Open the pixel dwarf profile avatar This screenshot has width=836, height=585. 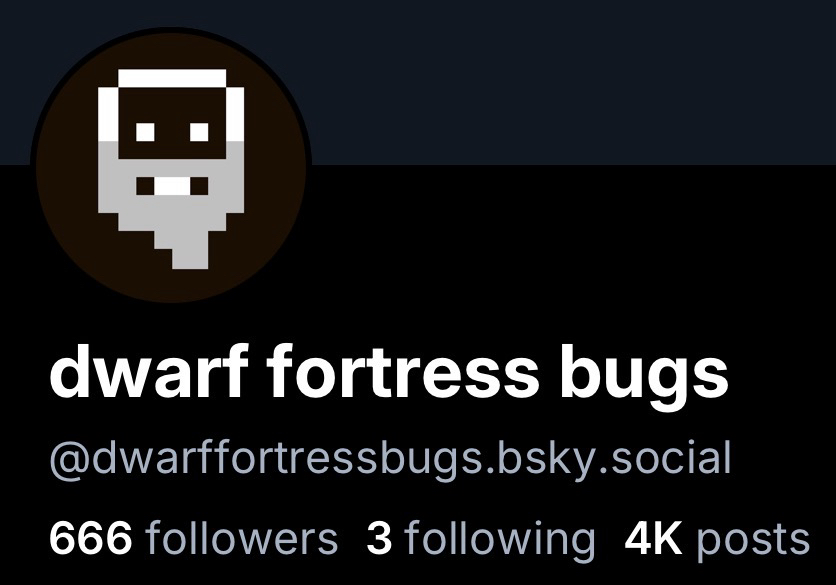(171, 166)
